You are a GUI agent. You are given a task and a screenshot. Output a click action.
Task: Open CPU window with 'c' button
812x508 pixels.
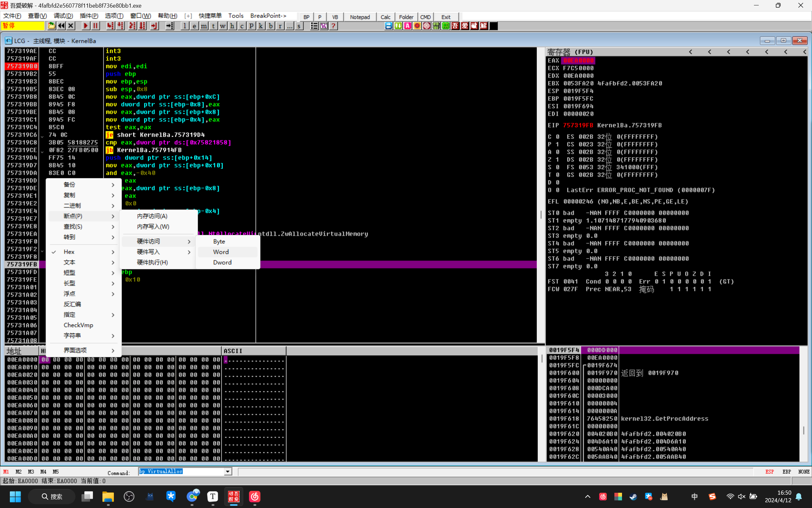(x=242, y=26)
